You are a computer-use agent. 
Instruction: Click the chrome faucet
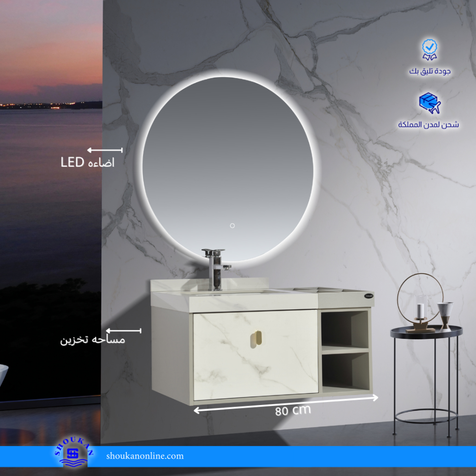pos(215,268)
